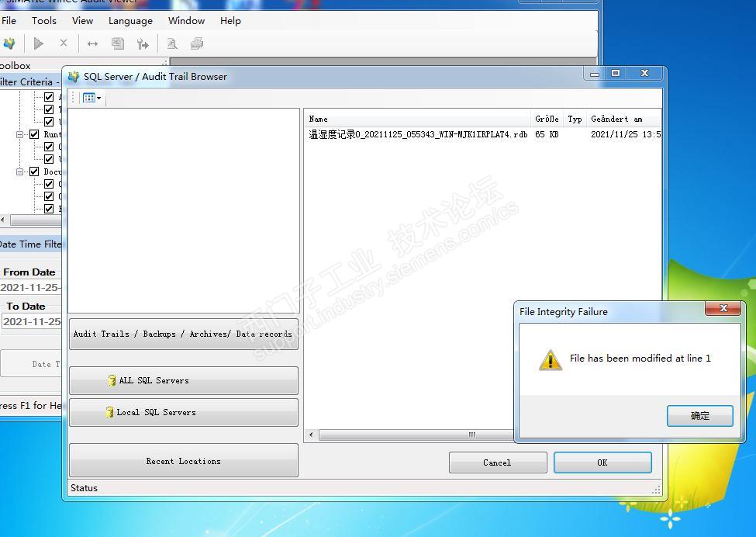Close the File Integrity Failure dialog
The width and height of the screenshot is (756, 537).
click(x=723, y=308)
